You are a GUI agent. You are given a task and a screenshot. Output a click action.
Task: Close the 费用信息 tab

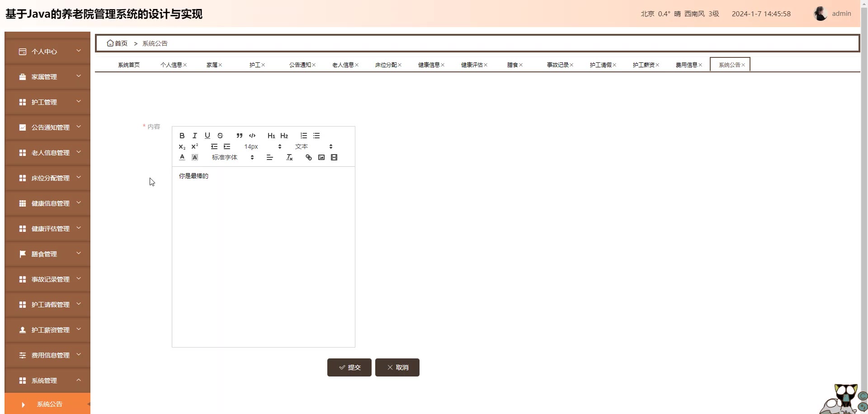[700, 65]
